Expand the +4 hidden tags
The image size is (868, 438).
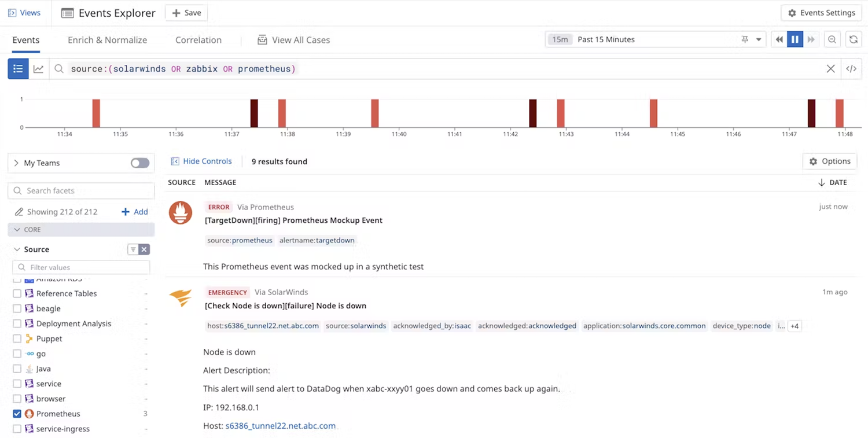click(x=795, y=326)
